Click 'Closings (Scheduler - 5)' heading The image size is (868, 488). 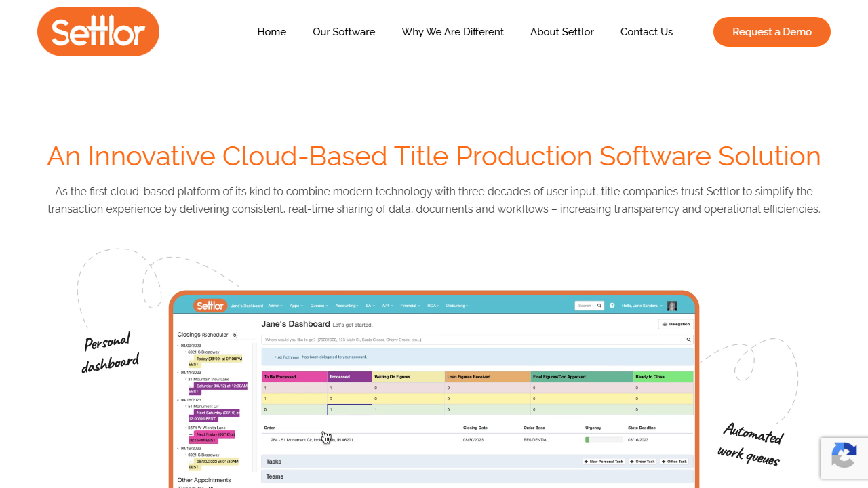tap(208, 335)
